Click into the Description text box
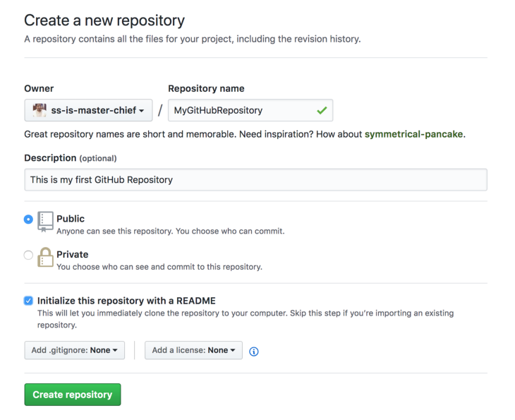The width and height of the screenshot is (515, 420). click(x=255, y=179)
